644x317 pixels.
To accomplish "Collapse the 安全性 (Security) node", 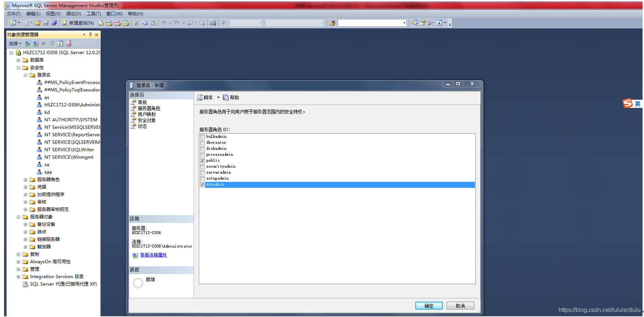I will click(x=18, y=68).
